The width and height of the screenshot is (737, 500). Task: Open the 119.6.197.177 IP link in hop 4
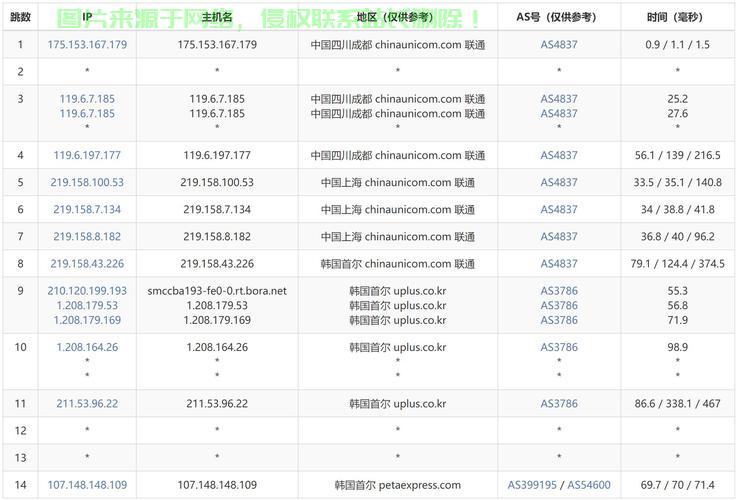pyautogui.click(x=87, y=155)
